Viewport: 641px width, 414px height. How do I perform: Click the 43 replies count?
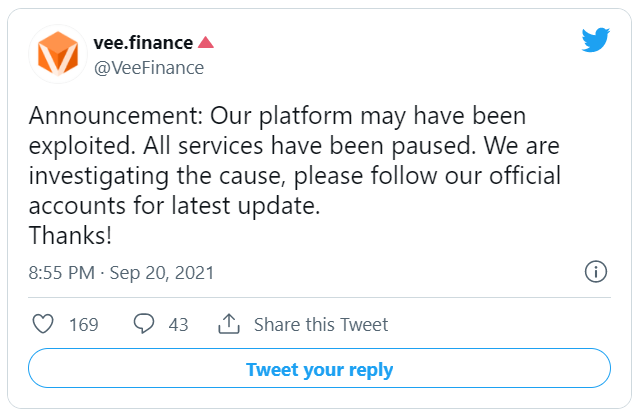(178, 325)
